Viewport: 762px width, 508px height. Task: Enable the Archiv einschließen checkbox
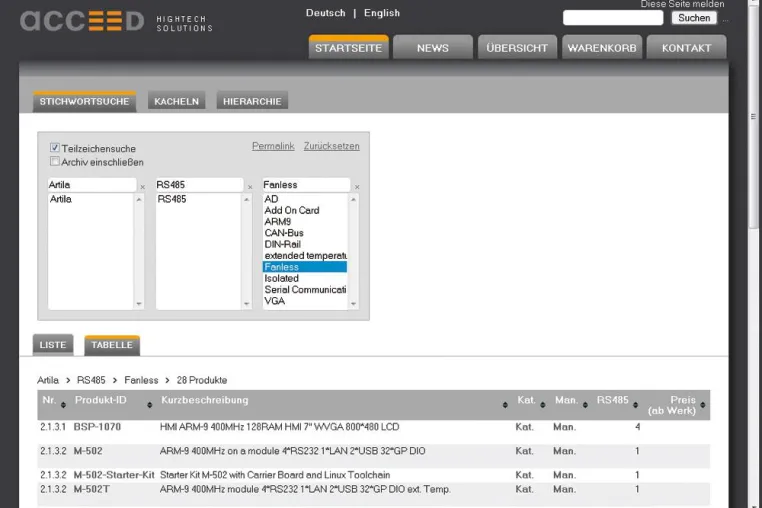coord(55,161)
